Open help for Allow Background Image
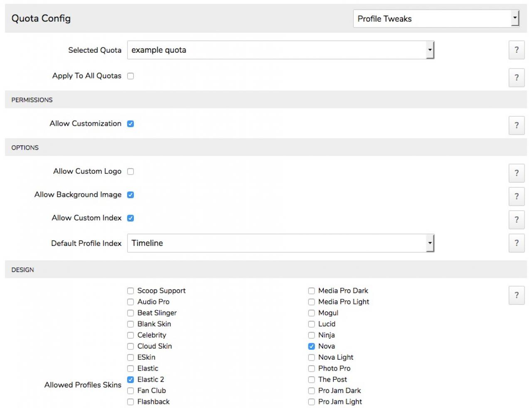 [516, 197]
